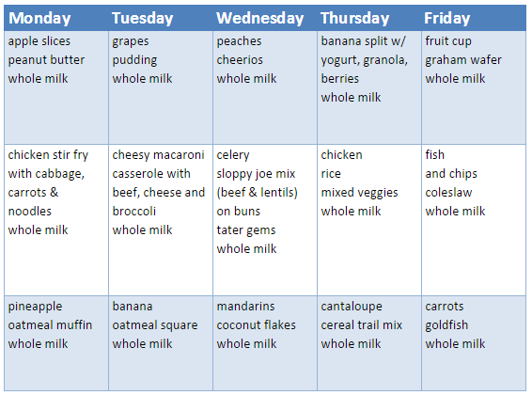This screenshot has height=395, width=532.
Task: Click the banana oatmeal square cell
Action: pos(161,343)
